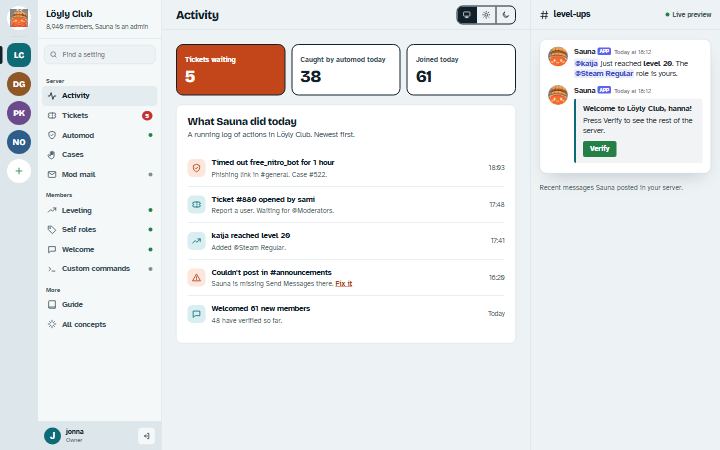720x450 pixels.
Task: Open 'Welcomed 61 new members' entry
Action: (x=346, y=314)
